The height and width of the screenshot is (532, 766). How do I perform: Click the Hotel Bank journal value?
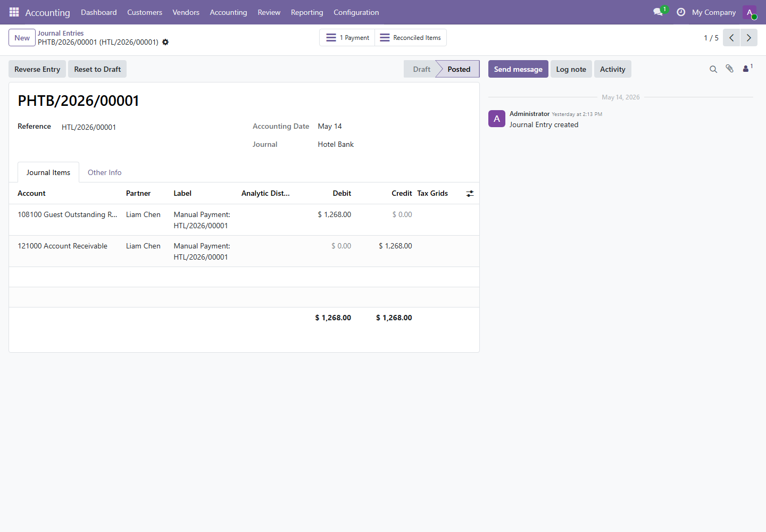(x=336, y=144)
